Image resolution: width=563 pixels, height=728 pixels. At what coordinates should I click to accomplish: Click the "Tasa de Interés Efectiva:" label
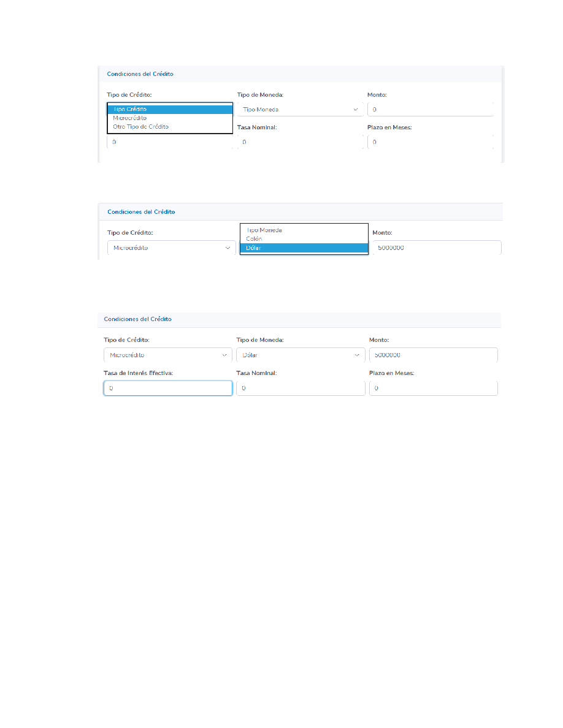click(x=139, y=373)
